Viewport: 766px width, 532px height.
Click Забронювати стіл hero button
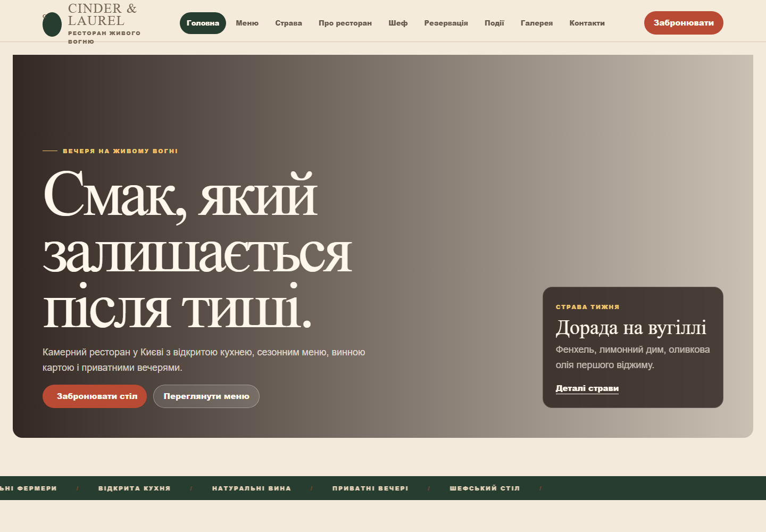(95, 396)
